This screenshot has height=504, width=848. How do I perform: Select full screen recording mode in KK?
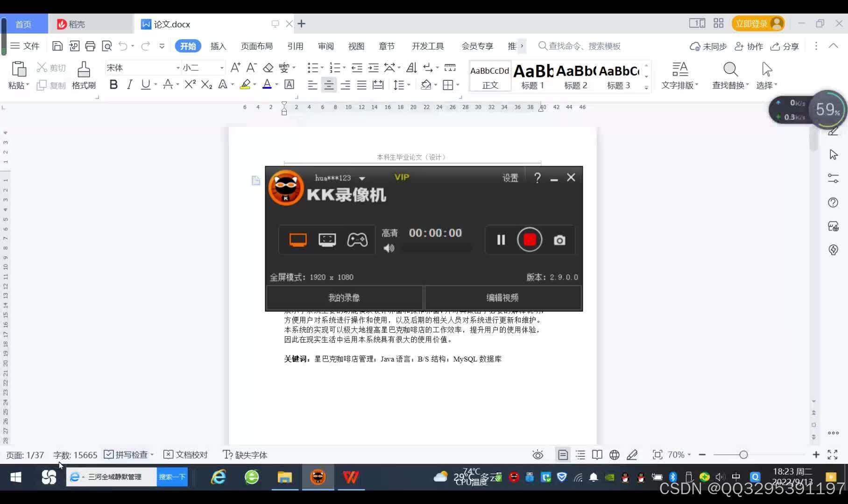pyautogui.click(x=298, y=240)
